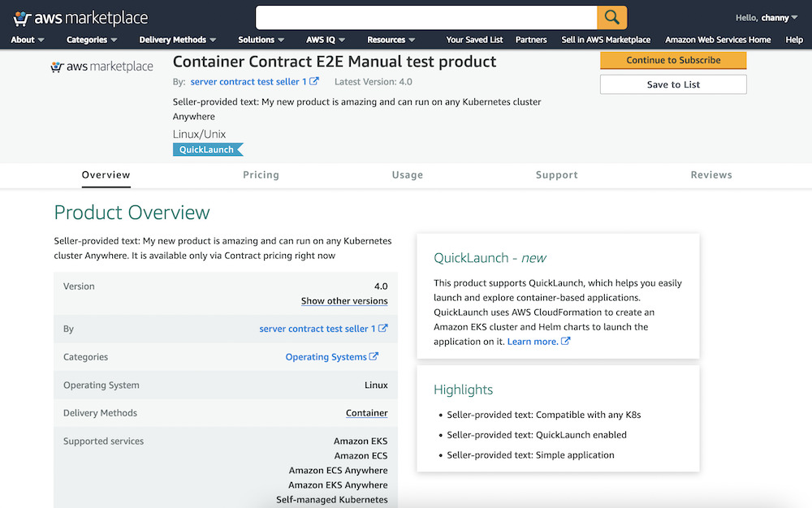Click Continue to Subscribe button
Screen dimensions: 812x508
click(x=673, y=60)
